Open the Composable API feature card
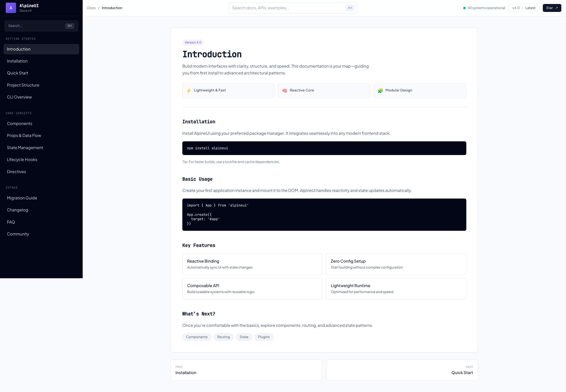The height and width of the screenshot is (392, 566). (252, 289)
